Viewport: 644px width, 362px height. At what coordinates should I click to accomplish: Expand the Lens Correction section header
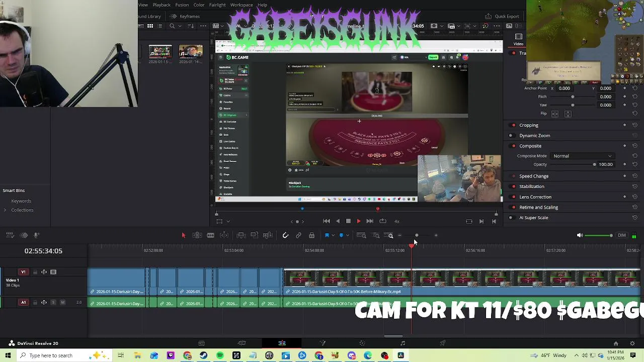coord(535,197)
